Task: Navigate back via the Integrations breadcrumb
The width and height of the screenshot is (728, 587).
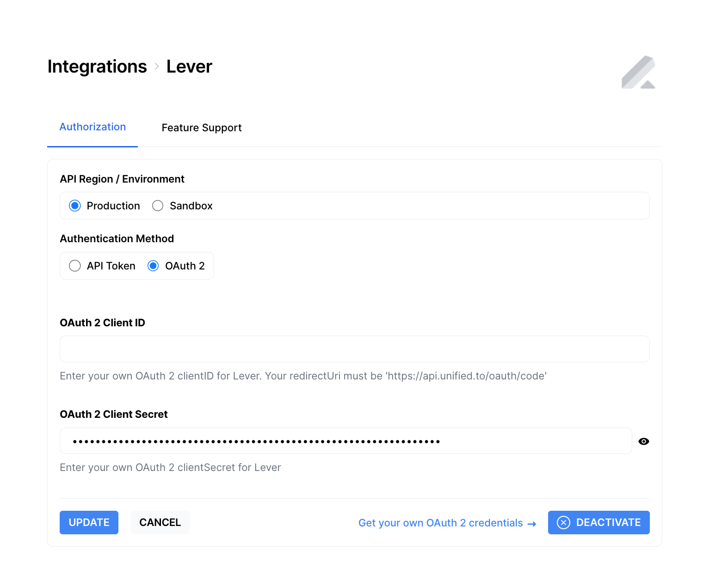Action: click(97, 66)
